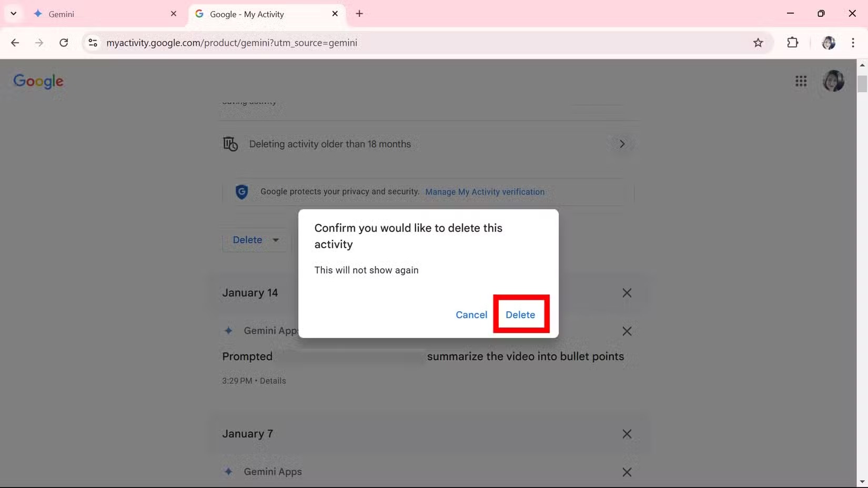Open Manage My Activity verification link

(x=485, y=192)
